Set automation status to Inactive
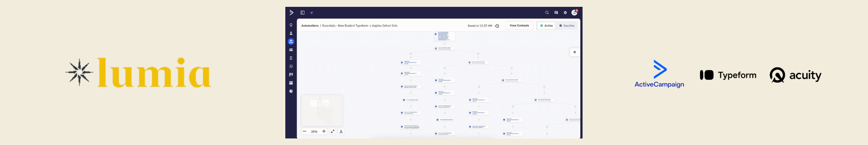Viewport: 868px width, 145px height. (567, 26)
